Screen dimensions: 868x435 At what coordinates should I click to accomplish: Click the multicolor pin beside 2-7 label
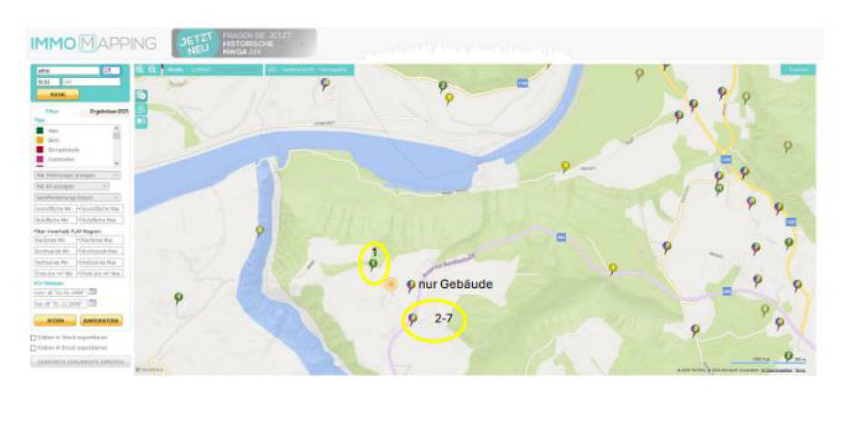(412, 320)
